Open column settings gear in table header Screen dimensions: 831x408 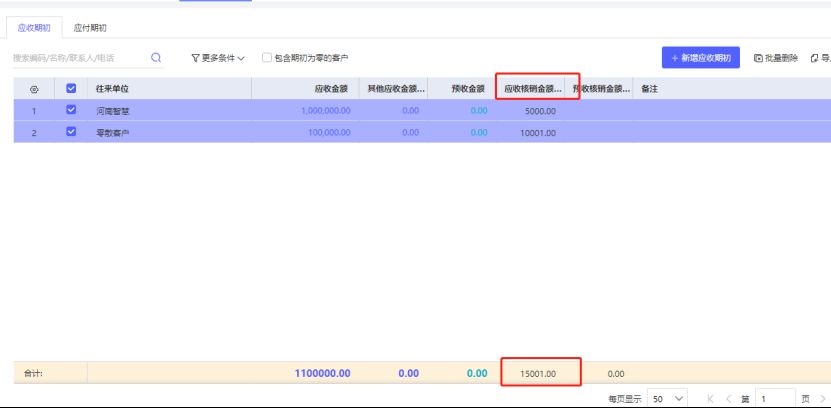click(33, 89)
